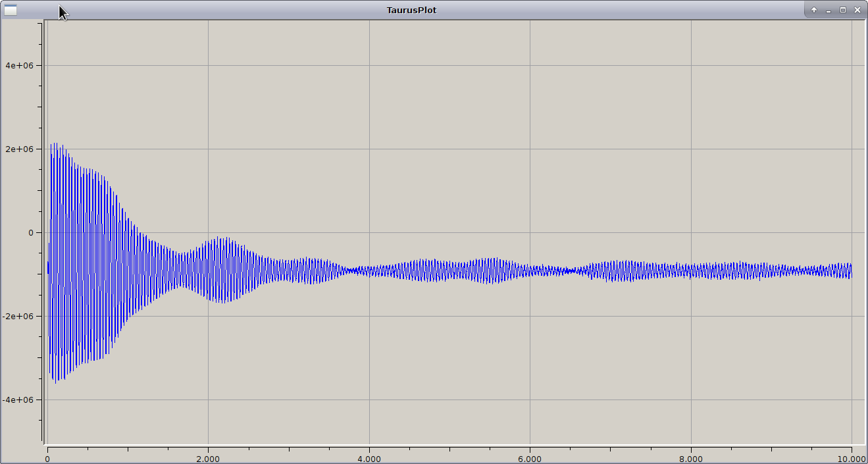The image size is (868, 464).
Task: Click the TaurusPlot title text
Action: pyautogui.click(x=411, y=10)
